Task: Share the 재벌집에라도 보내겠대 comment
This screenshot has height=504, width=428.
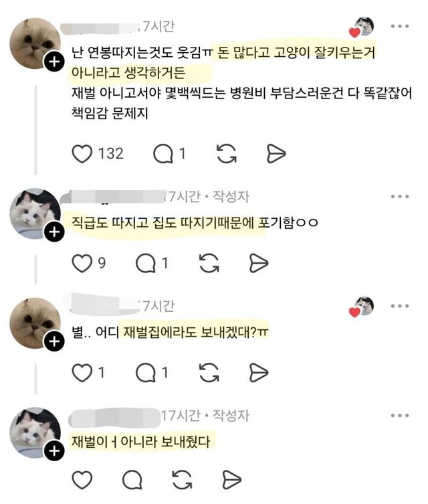Action: coord(258,373)
